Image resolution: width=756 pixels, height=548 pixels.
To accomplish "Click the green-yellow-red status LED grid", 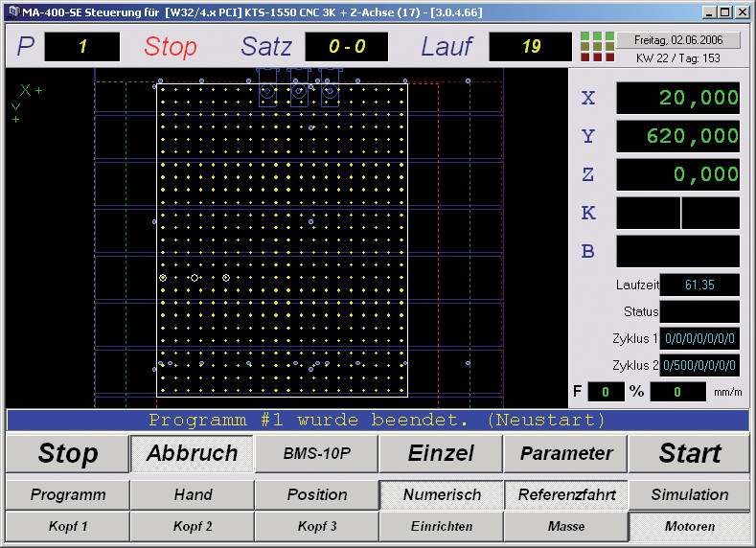I will 597,46.
